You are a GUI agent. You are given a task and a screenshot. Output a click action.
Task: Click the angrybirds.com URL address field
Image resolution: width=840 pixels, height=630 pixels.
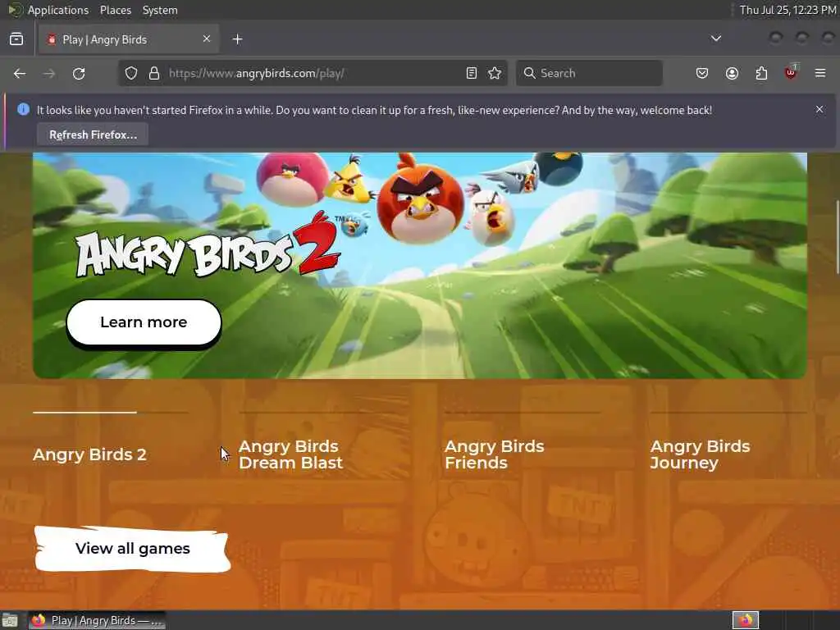[x=313, y=73]
